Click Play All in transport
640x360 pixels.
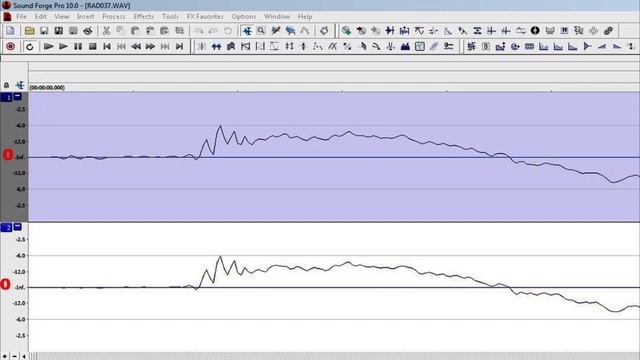pos(49,47)
